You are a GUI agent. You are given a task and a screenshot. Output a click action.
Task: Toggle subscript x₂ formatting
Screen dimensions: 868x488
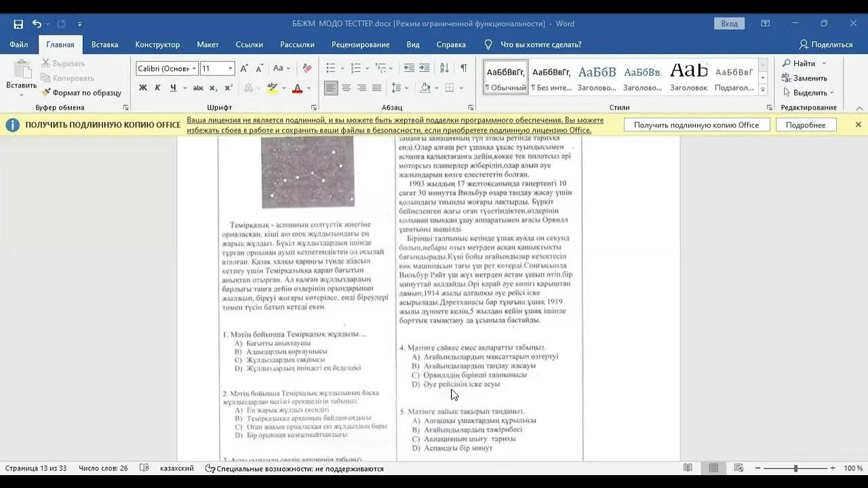click(213, 88)
